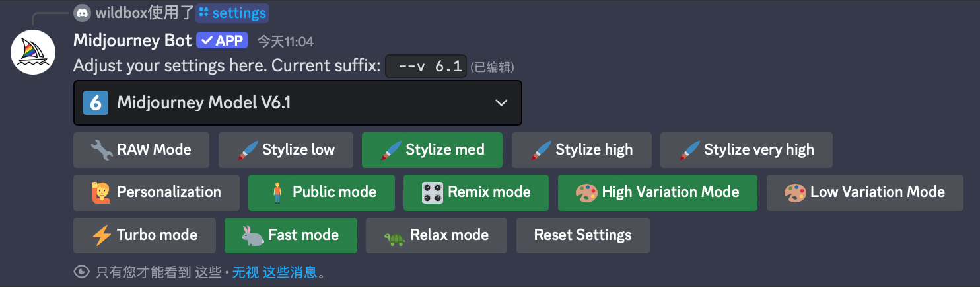Click the blue 6 model version icon

click(x=96, y=102)
